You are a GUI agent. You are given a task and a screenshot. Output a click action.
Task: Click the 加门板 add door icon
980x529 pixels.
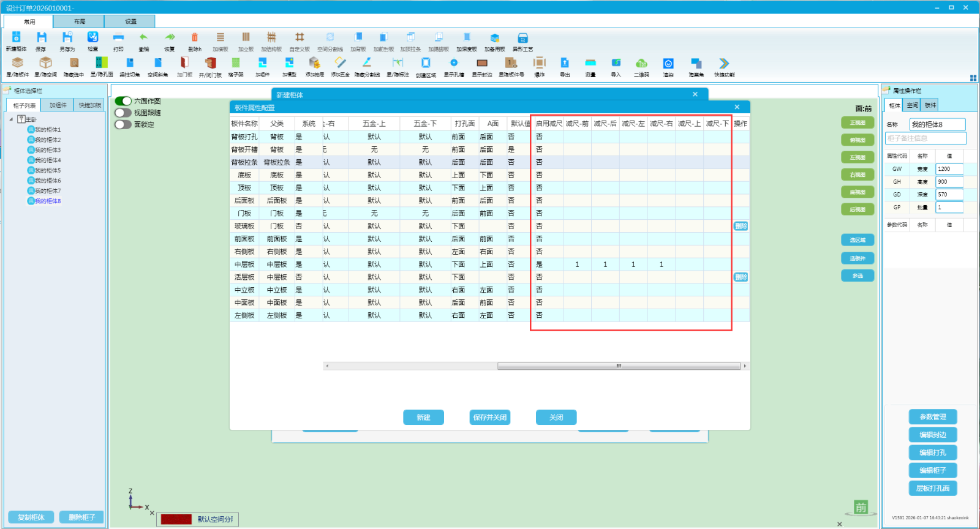coord(184,66)
